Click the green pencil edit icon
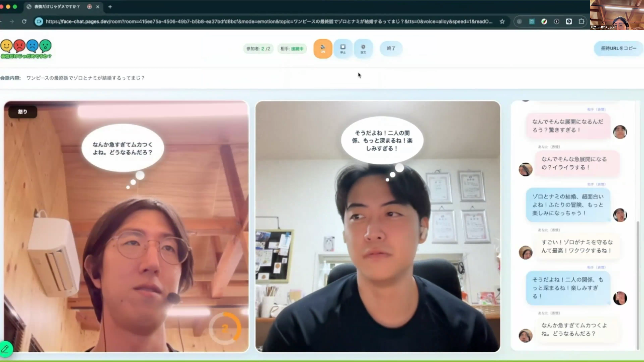The width and height of the screenshot is (644, 362). coord(6,349)
